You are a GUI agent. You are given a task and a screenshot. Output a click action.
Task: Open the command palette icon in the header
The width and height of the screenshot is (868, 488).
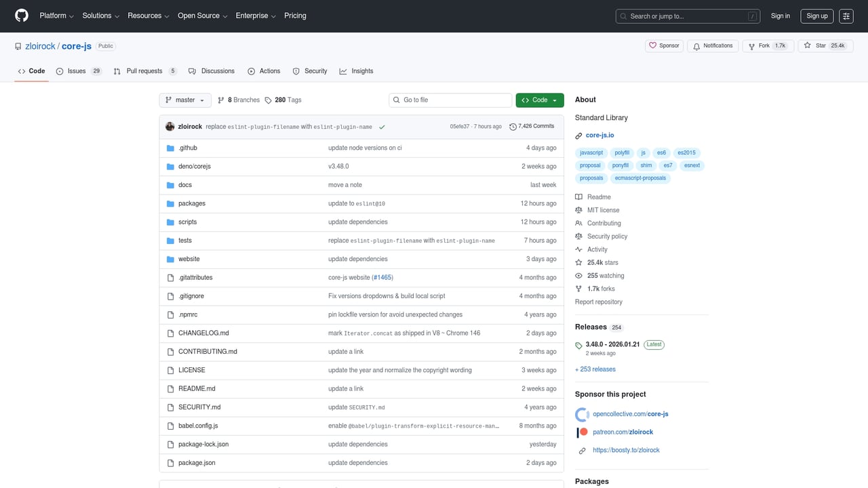(846, 16)
